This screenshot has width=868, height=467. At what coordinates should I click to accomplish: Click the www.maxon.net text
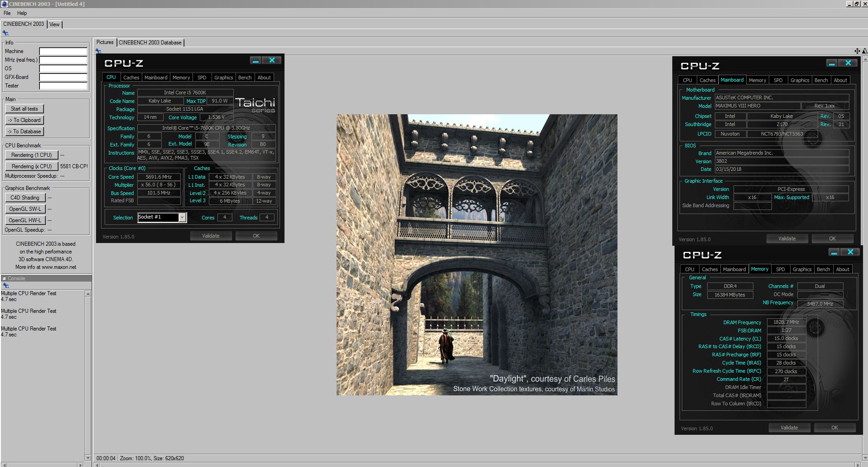tap(59, 267)
